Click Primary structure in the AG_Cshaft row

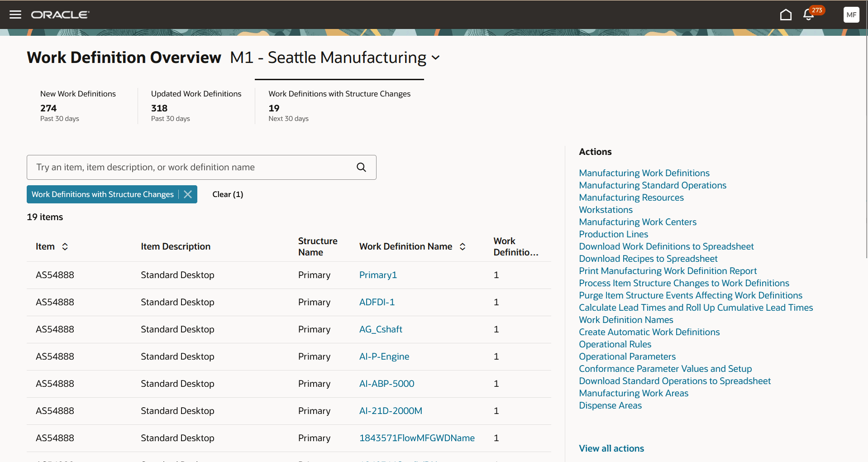314,329
